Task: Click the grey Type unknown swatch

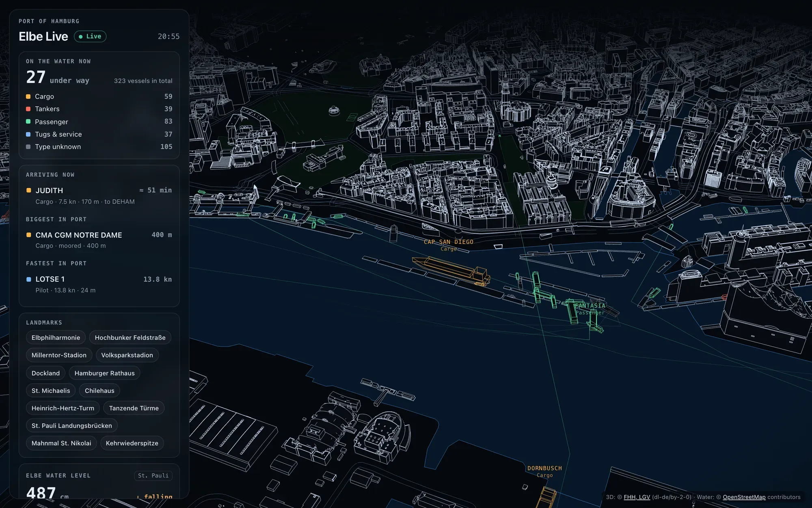Action: (28, 147)
